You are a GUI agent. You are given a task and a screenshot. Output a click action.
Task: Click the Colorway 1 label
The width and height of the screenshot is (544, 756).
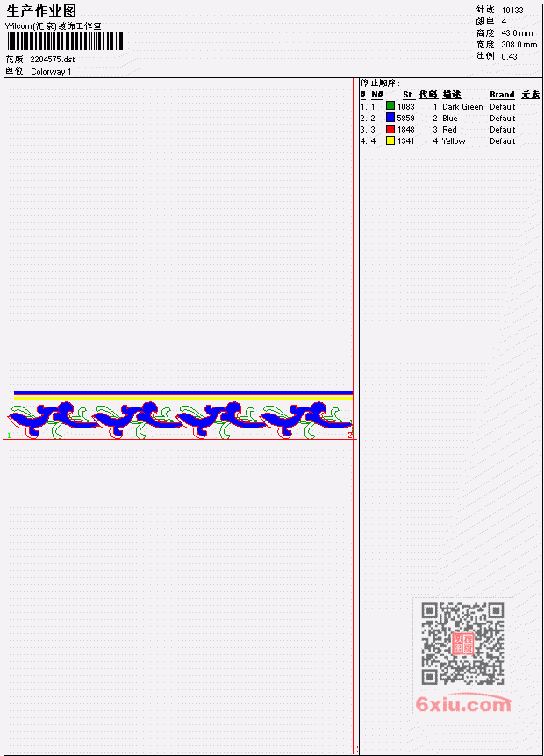coord(51,72)
